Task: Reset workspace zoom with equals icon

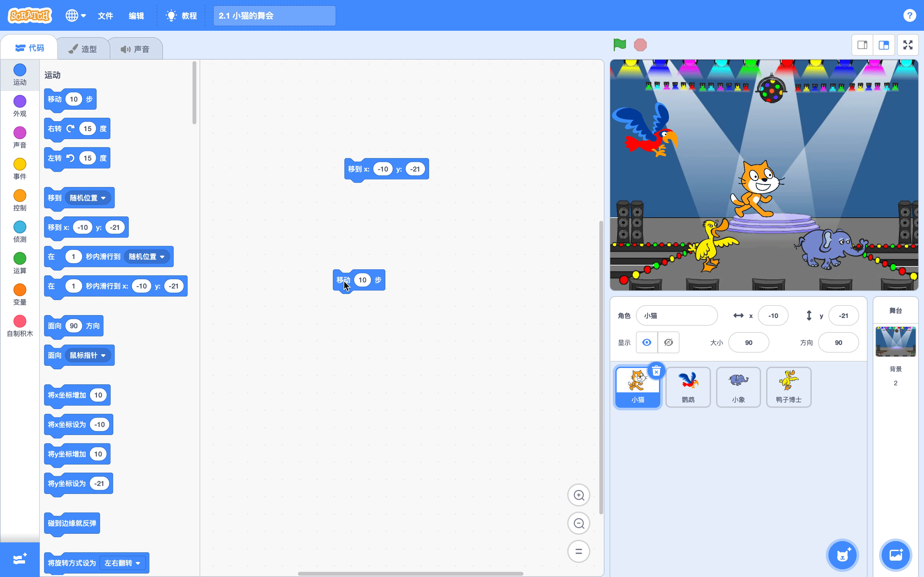Action: (x=578, y=551)
